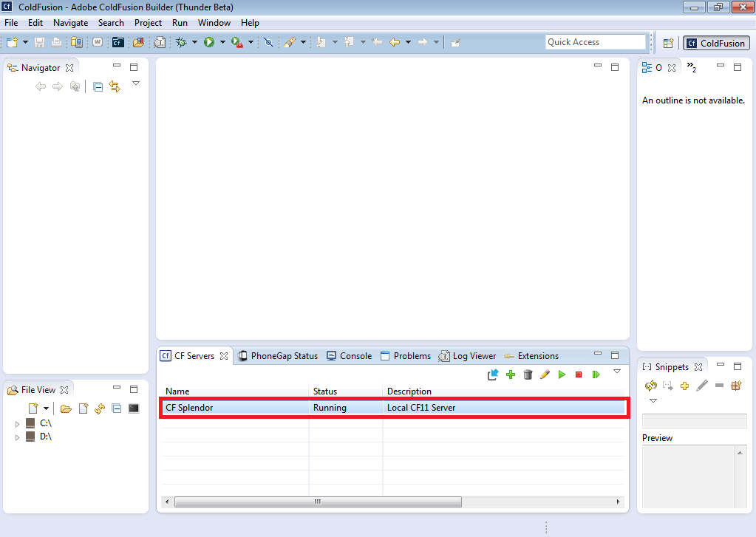Refresh the Snippets panel
This screenshot has width=756, height=537.
651,386
